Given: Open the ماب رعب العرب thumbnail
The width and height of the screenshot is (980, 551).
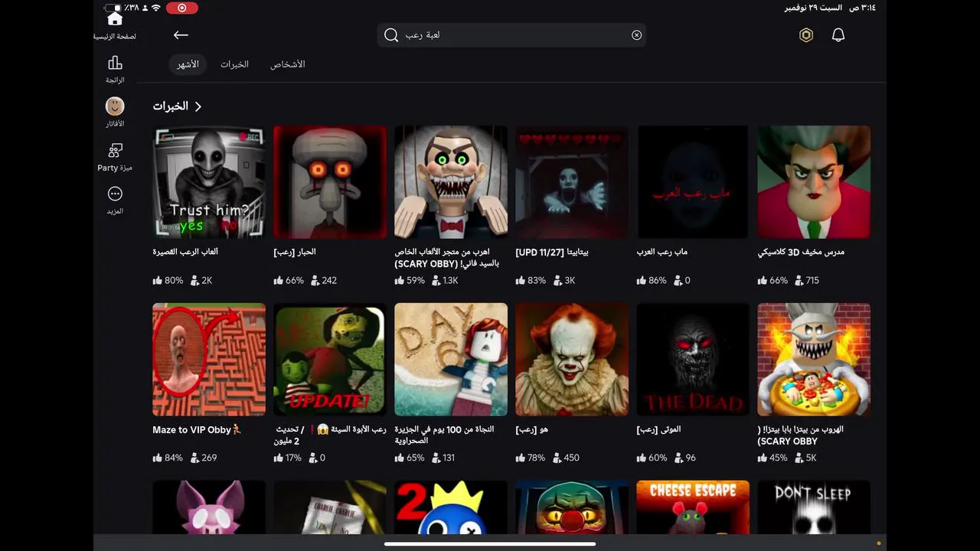Looking at the screenshot, I should point(693,182).
